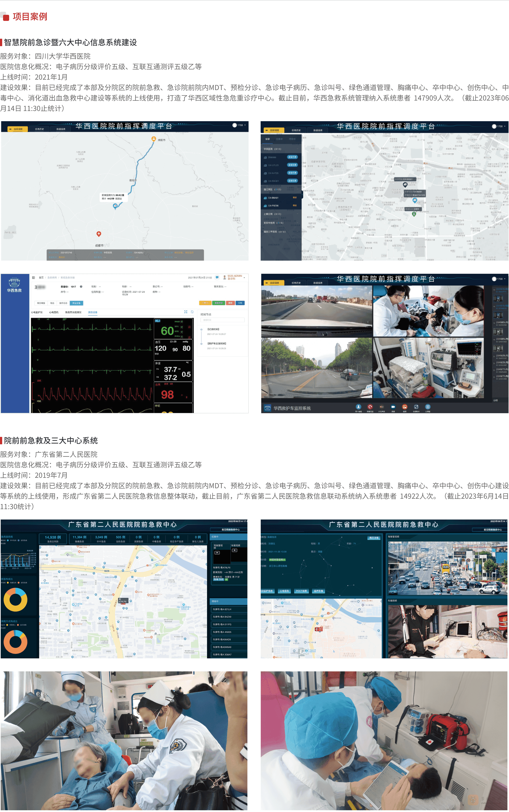This screenshot has width=509, height=812.
Task: Click the 粤A79LF6 vehicle marker on Guangzhou map
Action: 123,601
